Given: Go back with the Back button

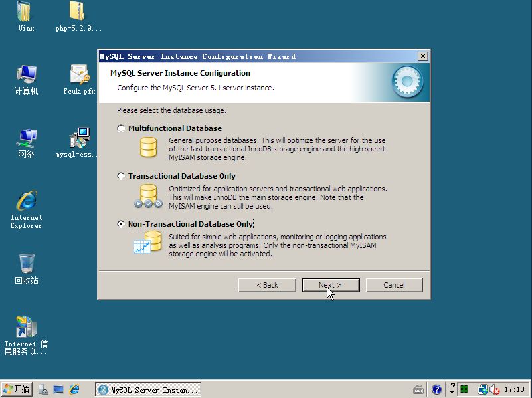Looking at the screenshot, I should click(x=267, y=285).
